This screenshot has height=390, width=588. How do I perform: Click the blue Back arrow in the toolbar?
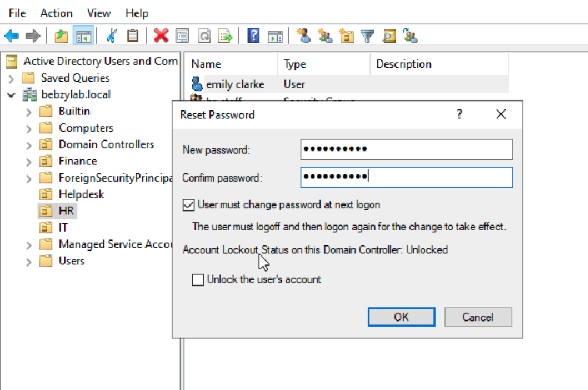coord(12,36)
